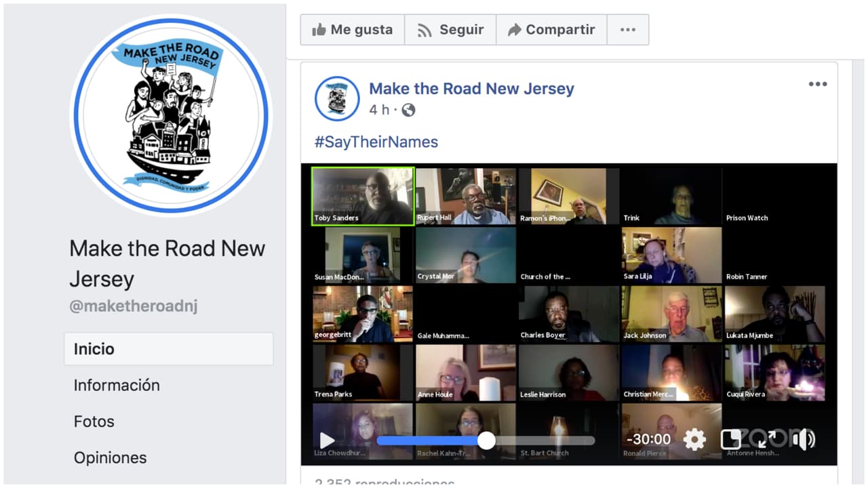Viewport: 868px width, 488px height.
Task: Open the Opiniones section
Action: pos(110,457)
